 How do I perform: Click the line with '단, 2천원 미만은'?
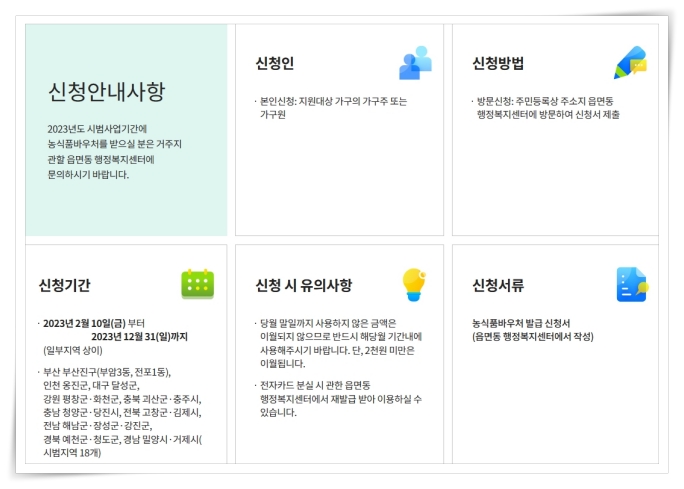tap(337, 350)
